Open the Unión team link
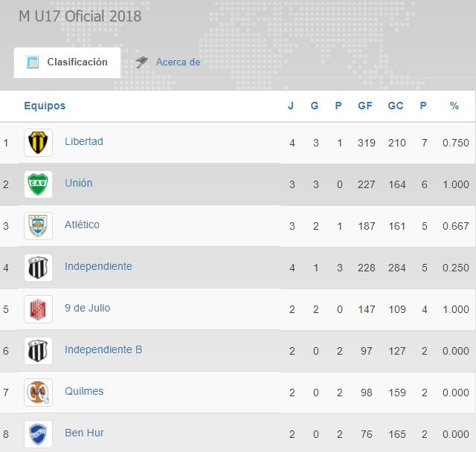Viewport: 476px width, 452px height. 79,183
